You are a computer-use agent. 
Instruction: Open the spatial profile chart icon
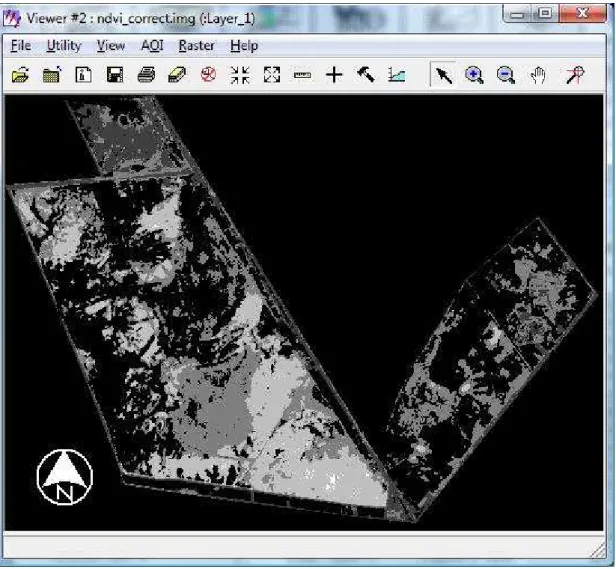tap(397, 75)
